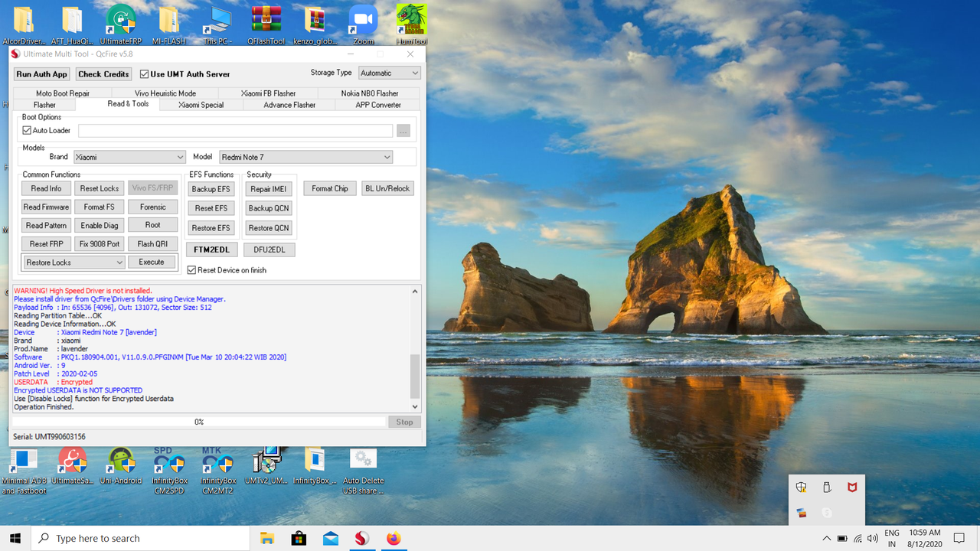Click the Format Chip button

pos(329,188)
